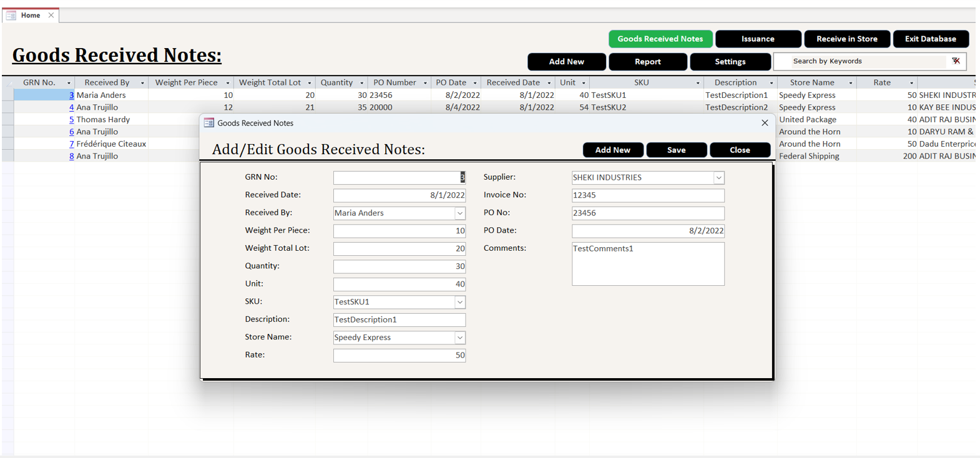
Task: Click the clear search filter icon
Action: coord(956,61)
